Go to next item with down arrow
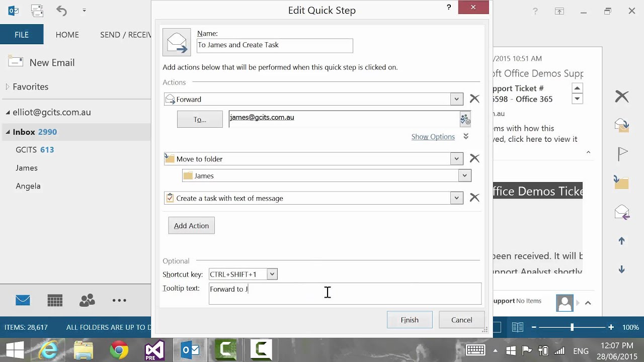 point(622,269)
